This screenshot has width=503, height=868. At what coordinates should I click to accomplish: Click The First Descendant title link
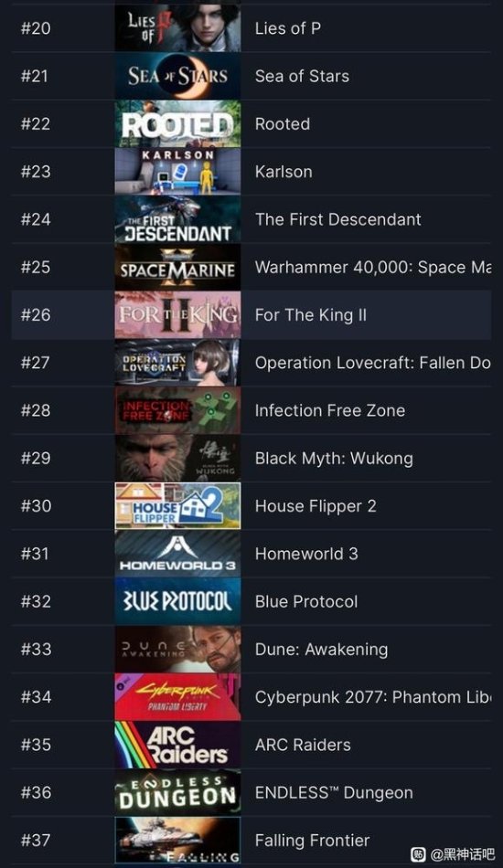337,219
